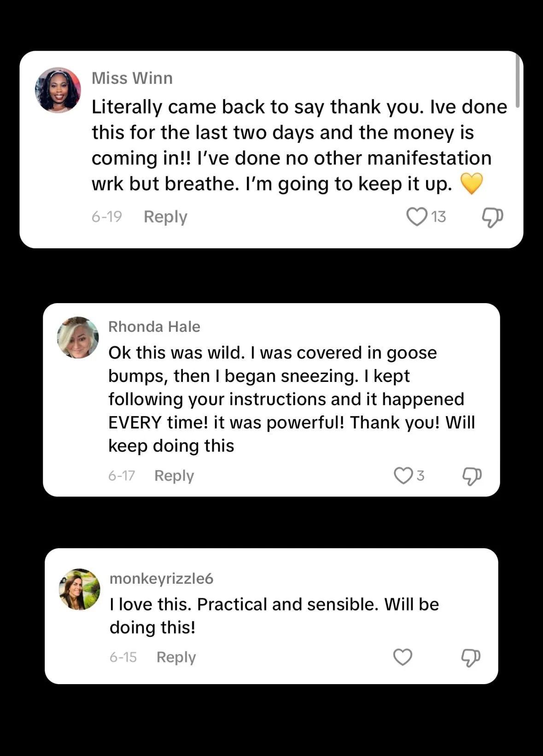
Task: Click the 13 likes count
Action: pos(438,217)
